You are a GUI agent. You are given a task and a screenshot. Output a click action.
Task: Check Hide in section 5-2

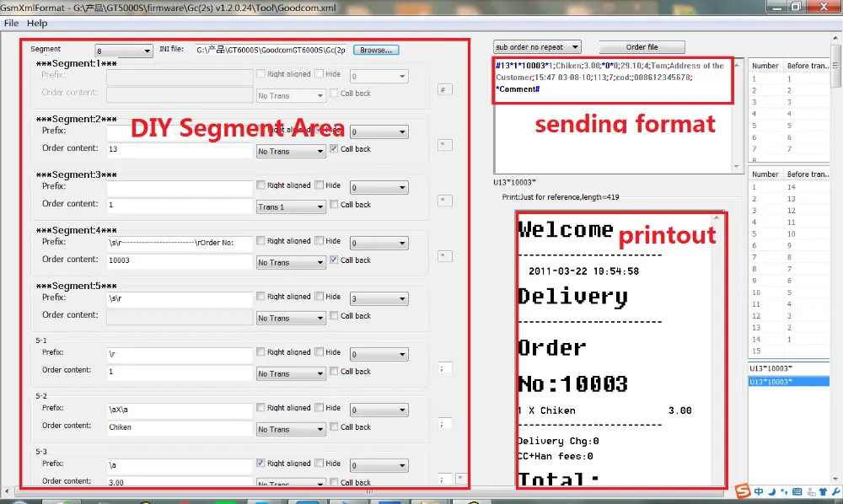(x=319, y=407)
